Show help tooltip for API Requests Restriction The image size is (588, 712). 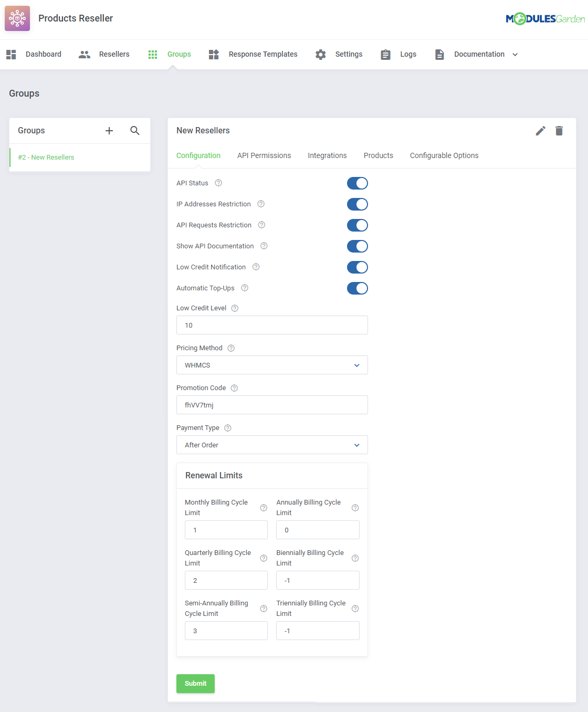coord(261,225)
